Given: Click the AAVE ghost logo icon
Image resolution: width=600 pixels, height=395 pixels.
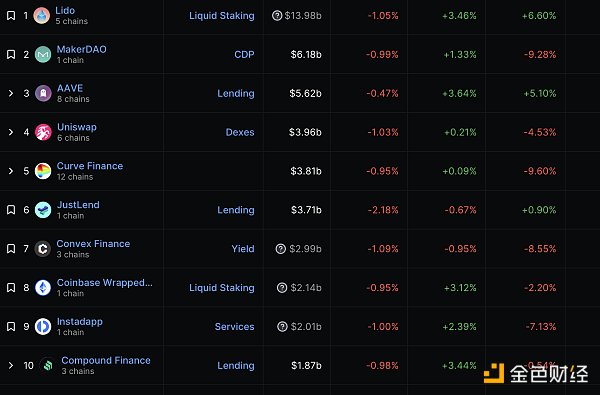Looking at the screenshot, I should click(43, 93).
